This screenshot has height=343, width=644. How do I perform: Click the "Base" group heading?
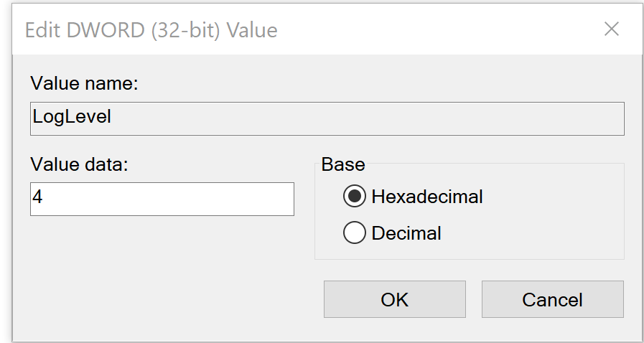point(343,164)
